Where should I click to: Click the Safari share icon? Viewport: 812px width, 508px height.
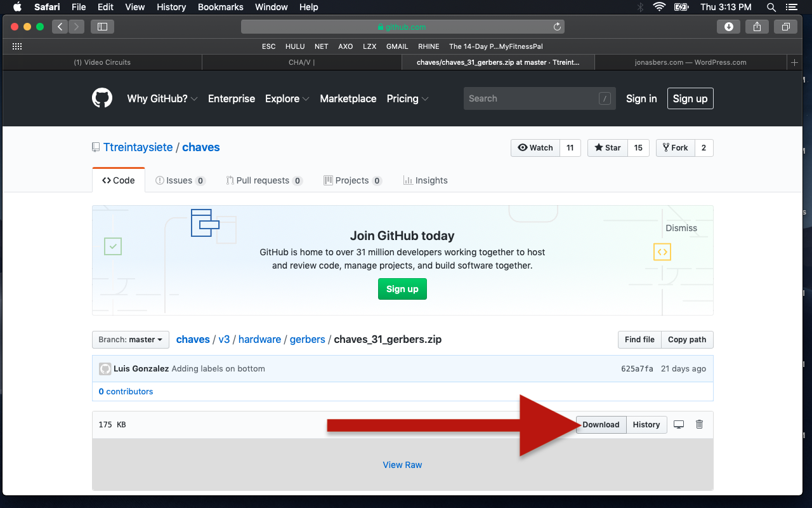click(x=757, y=27)
